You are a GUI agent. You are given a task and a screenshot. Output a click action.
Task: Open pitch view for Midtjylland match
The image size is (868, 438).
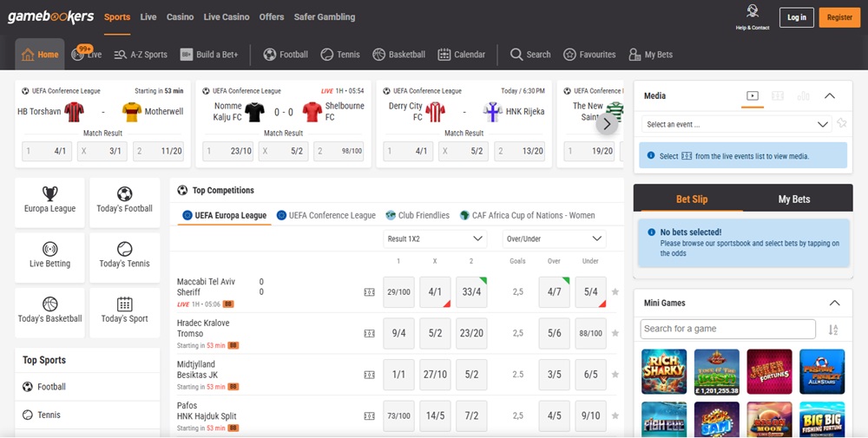(x=369, y=375)
